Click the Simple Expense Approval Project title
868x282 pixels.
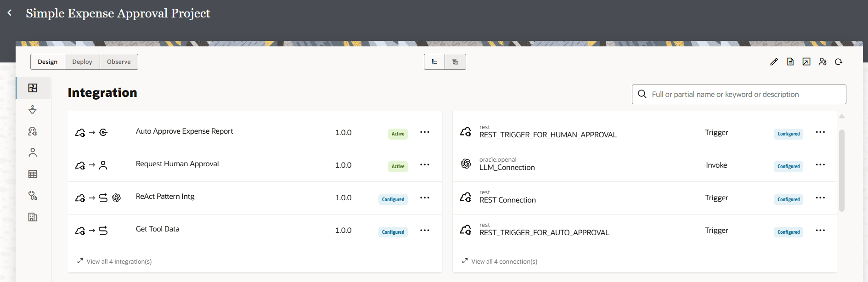[118, 13]
